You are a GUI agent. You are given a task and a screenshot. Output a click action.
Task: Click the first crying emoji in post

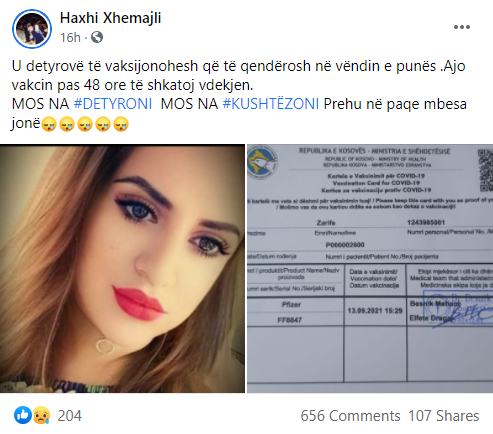49,124
